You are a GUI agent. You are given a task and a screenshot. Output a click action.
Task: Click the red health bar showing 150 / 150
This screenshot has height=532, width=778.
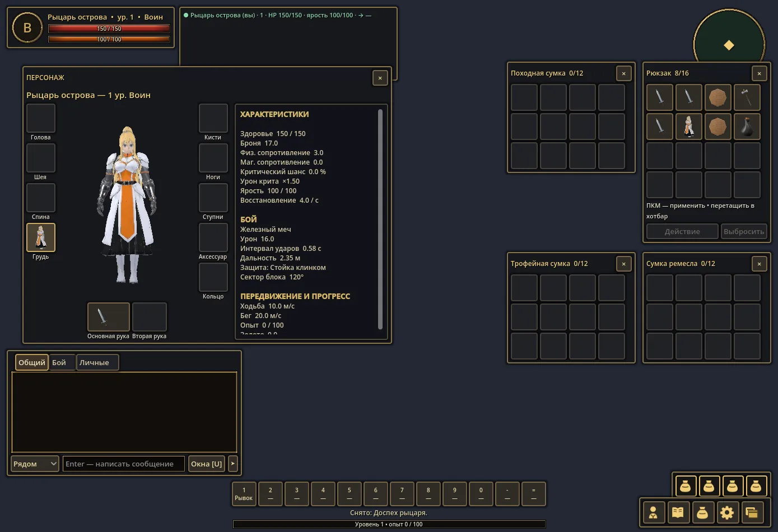click(109, 29)
